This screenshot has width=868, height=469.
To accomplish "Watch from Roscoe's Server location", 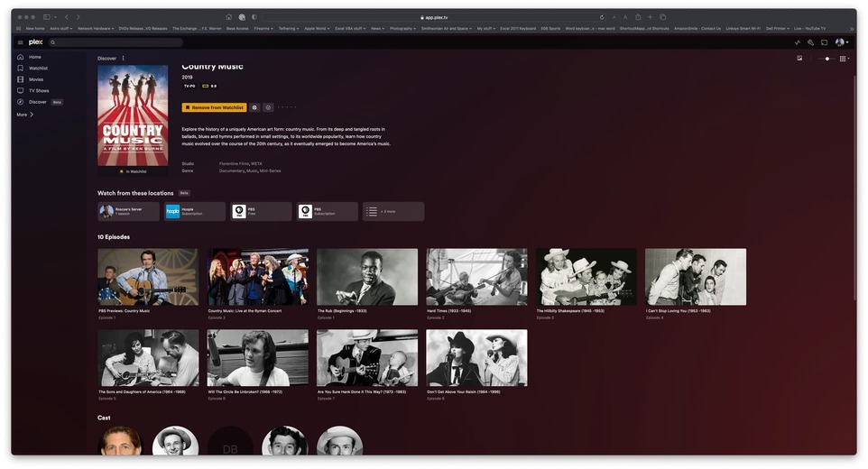I will pyautogui.click(x=128, y=211).
